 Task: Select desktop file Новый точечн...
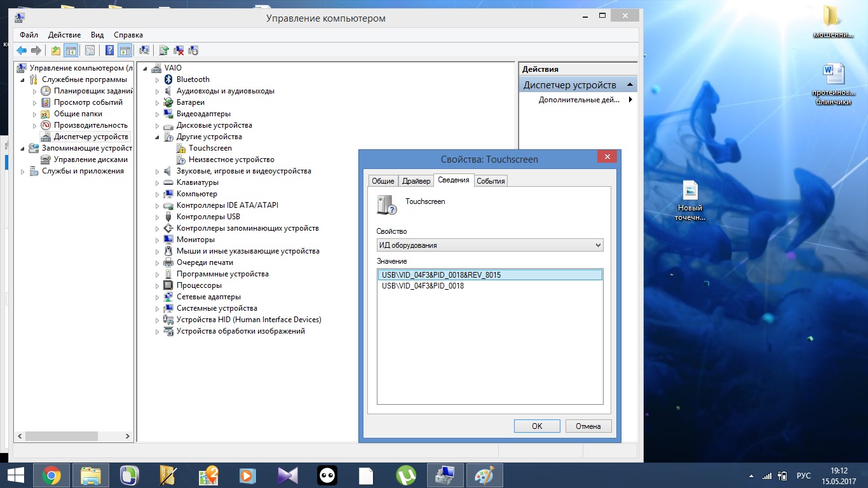pyautogui.click(x=690, y=201)
